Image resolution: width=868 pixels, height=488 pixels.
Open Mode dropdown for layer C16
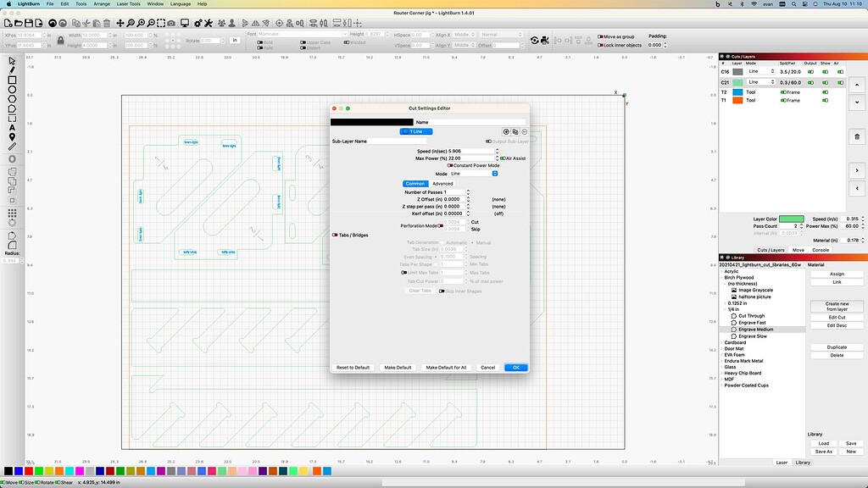click(760, 71)
